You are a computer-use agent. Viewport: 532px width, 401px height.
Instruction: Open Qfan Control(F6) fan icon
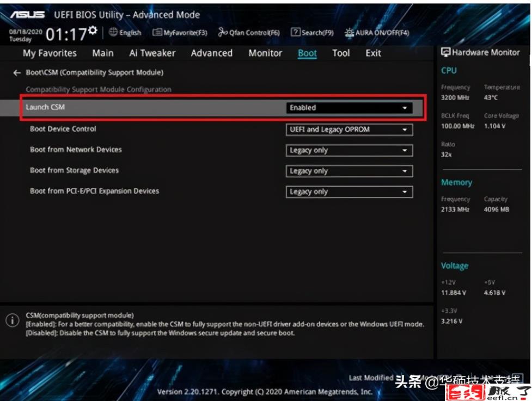pos(223,33)
